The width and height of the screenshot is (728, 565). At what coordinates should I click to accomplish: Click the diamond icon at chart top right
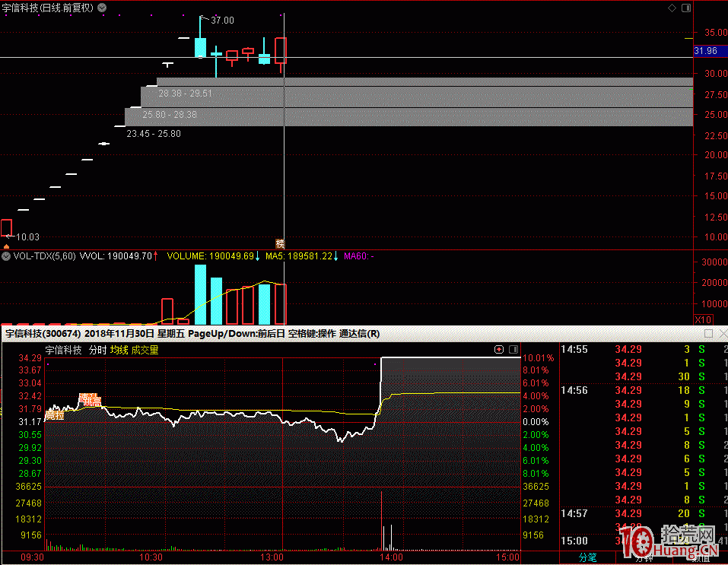[672, 8]
